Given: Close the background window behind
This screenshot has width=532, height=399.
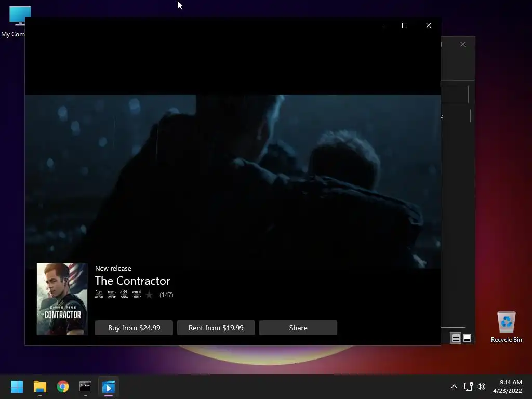Looking at the screenshot, I should pyautogui.click(x=463, y=44).
